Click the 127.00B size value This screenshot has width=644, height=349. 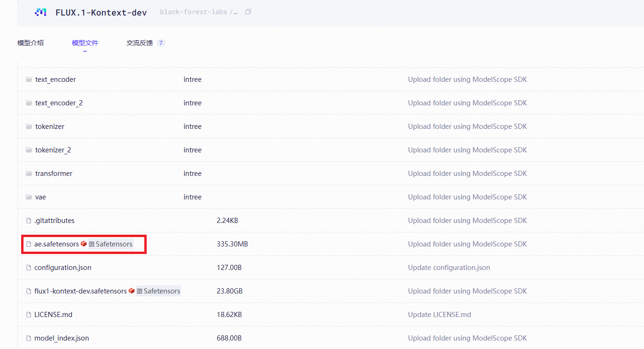(229, 268)
